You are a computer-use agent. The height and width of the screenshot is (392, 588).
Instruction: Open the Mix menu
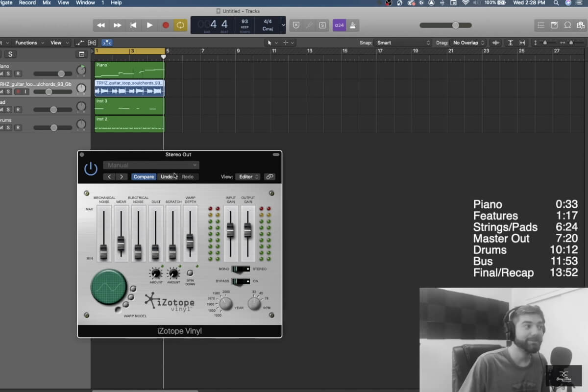pyautogui.click(x=47, y=3)
